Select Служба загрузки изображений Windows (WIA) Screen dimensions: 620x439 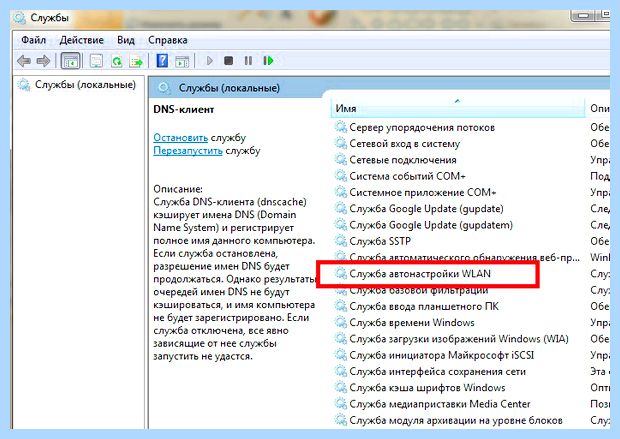459,339
